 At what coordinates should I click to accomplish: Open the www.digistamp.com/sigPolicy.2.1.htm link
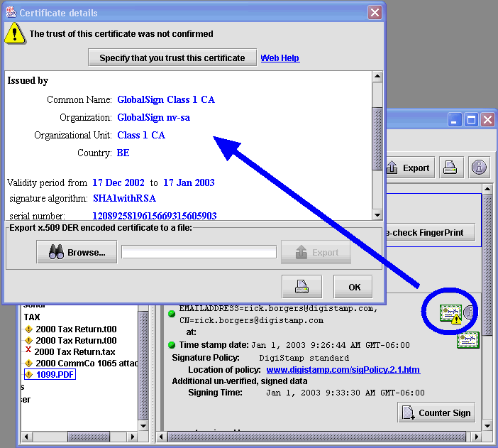point(343,370)
